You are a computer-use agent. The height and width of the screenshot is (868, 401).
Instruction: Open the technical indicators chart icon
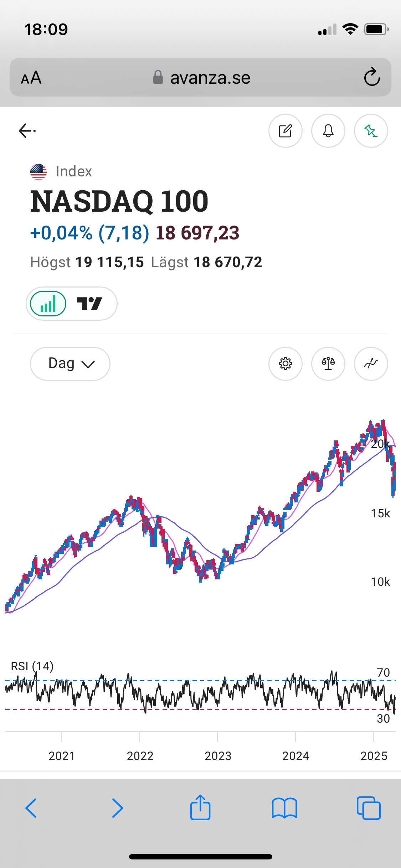pyautogui.click(x=371, y=364)
